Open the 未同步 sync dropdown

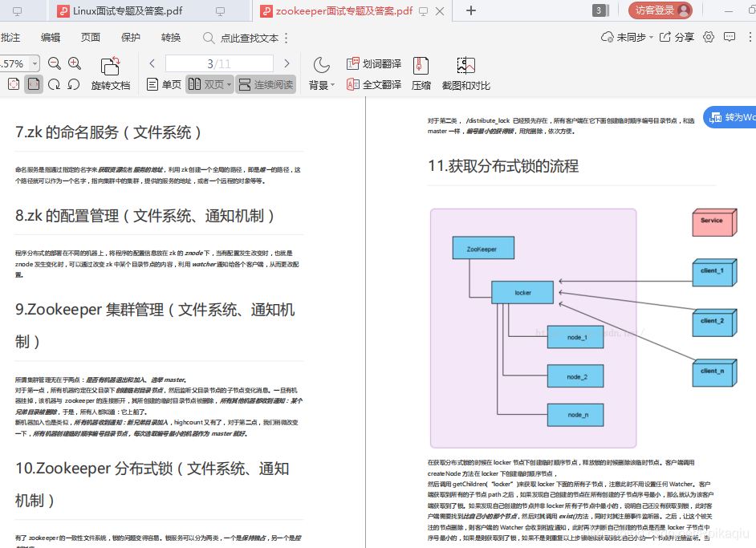[627, 37]
